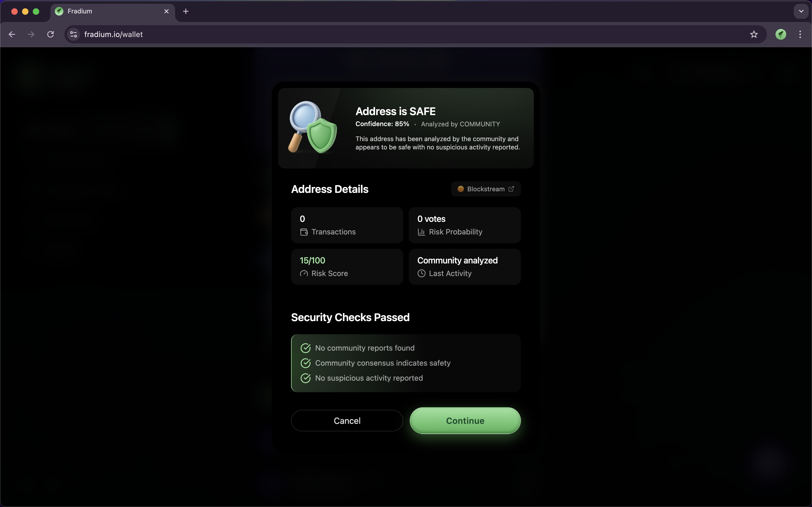Click the Last Activity clock icon
This screenshot has width=812, height=507.
pyautogui.click(x=421, y=274)
